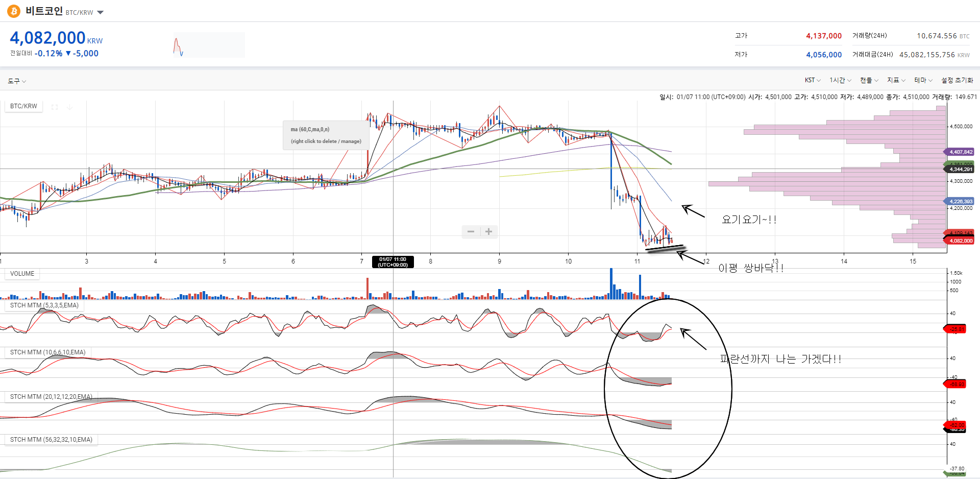The image size is (980, 479).
Task: Open the 도구 tools menu
Action: click(x=16, y=81)
